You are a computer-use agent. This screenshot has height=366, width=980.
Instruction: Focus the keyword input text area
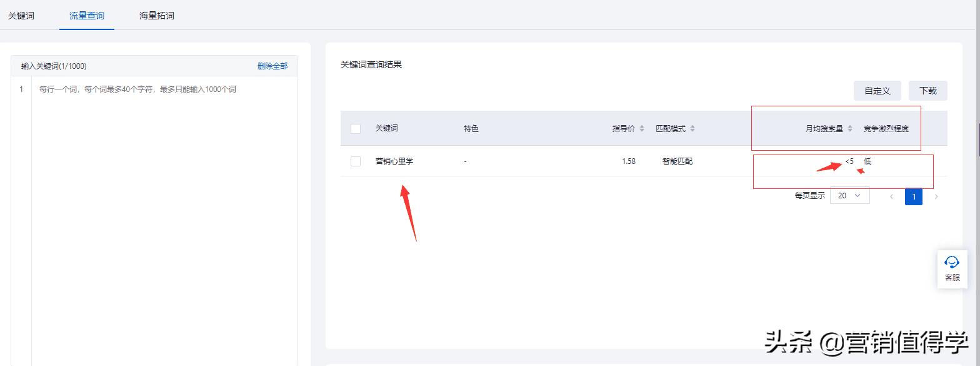164,221
